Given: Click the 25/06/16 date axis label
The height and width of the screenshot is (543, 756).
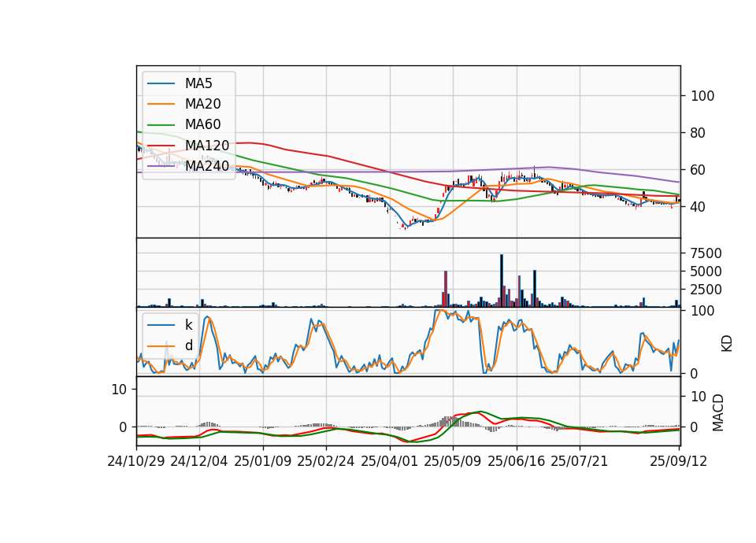Looking at the screenshot, I should [x=517, y=461].
